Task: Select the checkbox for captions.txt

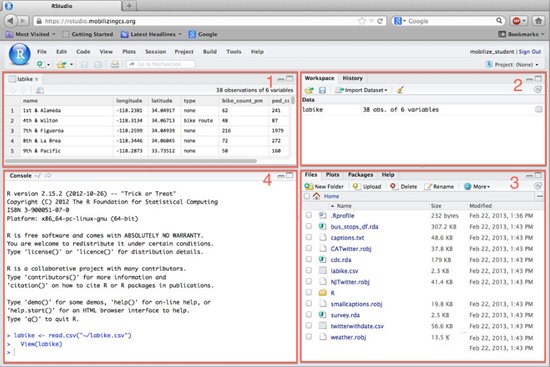Action: click(308, 237)
